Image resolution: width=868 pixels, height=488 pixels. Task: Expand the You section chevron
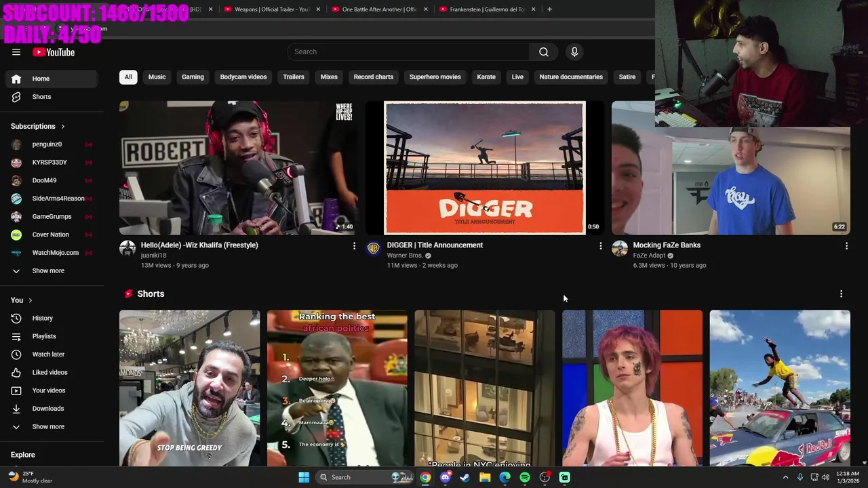tap(30, 300)
